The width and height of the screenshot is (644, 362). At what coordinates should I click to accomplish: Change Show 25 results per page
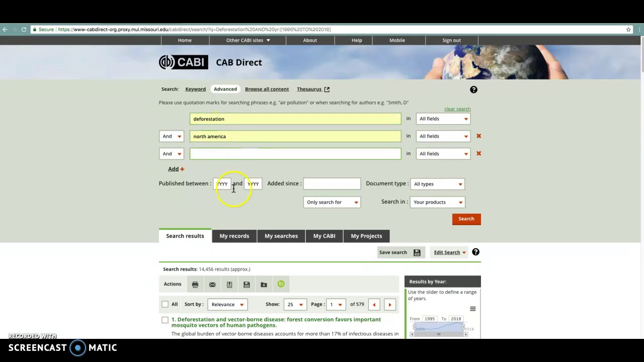click(295, 305)
